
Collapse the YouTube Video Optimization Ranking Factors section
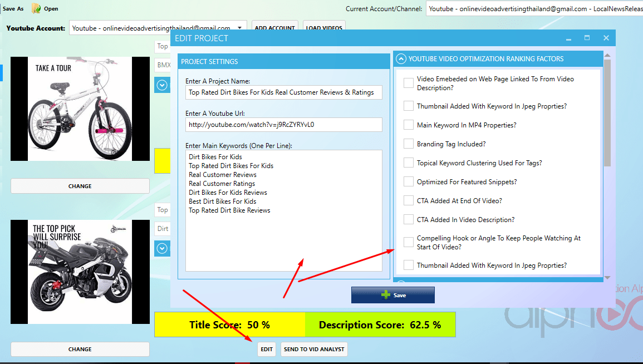[400, 59]
